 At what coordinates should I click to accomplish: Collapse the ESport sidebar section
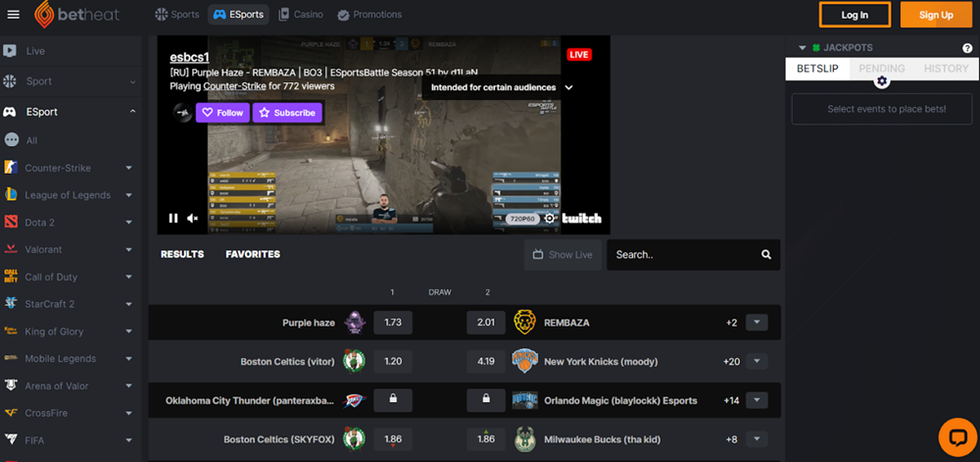click(x=132, y=112)
